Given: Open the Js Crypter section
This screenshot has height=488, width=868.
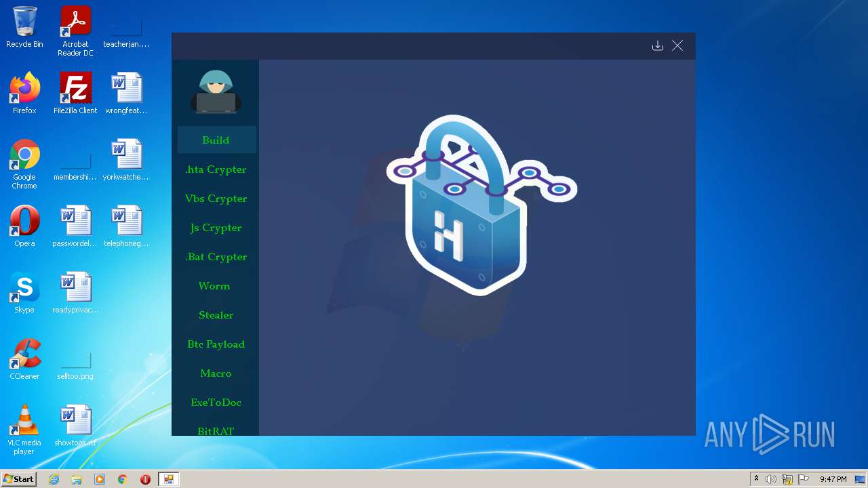Looking at the screenshot, I should pos(216,228).
